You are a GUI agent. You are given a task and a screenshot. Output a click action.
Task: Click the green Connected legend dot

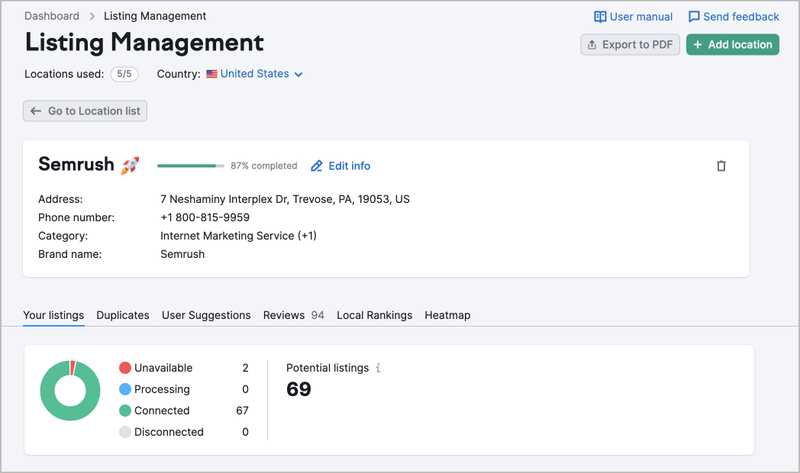tap(125, 411)
